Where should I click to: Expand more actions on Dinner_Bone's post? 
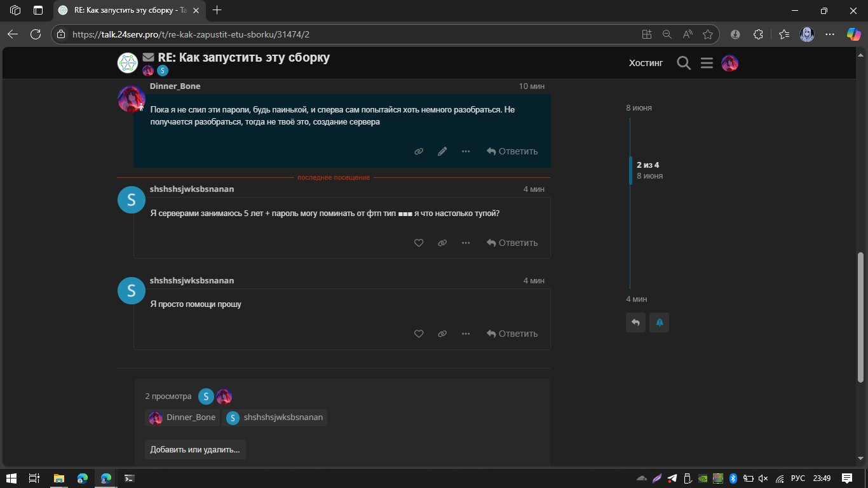pos(466,151)
